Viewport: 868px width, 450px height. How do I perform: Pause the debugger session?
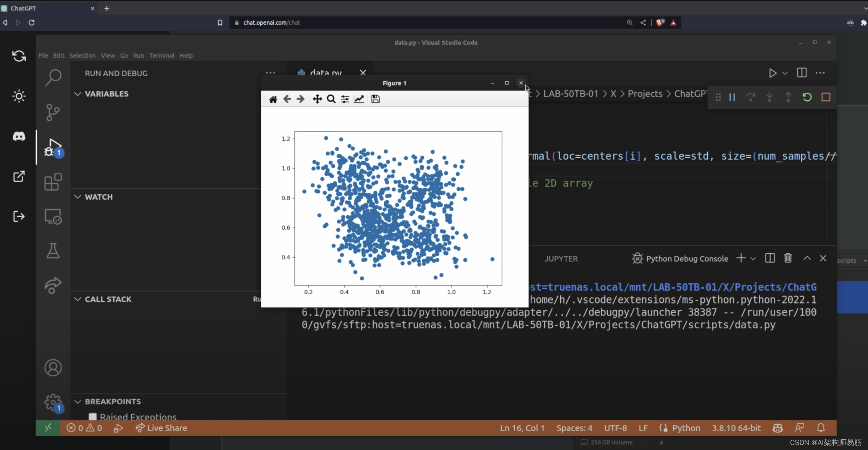732,97
